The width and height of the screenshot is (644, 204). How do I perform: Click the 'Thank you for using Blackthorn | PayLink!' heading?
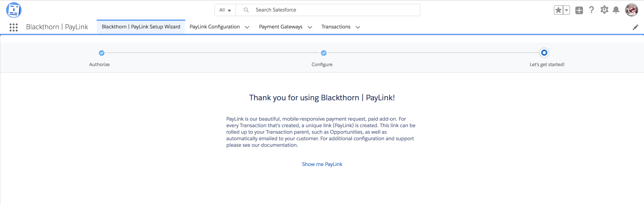(322, 98)
